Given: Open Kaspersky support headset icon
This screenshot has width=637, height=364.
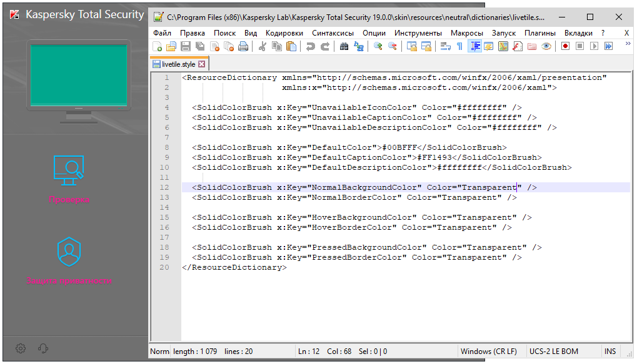Looking at the screenshot, I should [43, 348].
